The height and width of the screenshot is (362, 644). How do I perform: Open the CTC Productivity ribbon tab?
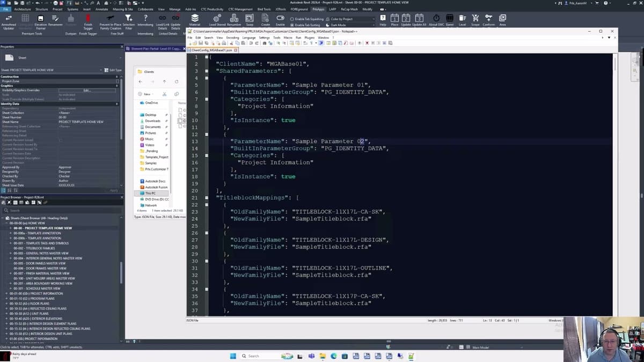point(210,9)
